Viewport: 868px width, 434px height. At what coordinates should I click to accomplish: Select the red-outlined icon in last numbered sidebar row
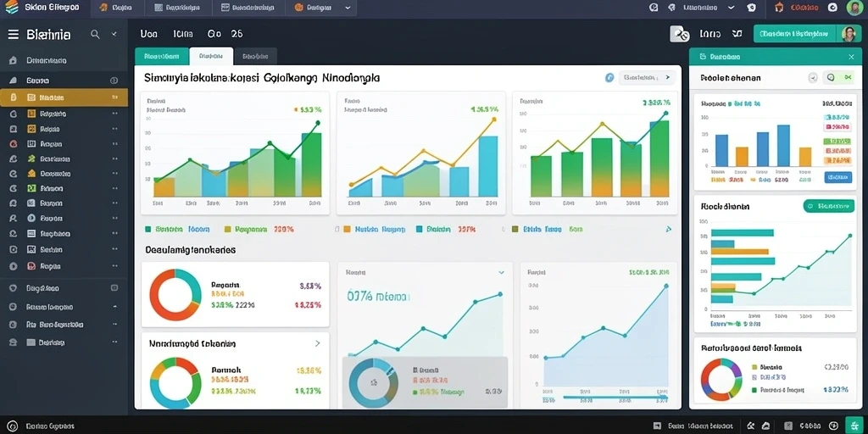[x=31, y=265]
